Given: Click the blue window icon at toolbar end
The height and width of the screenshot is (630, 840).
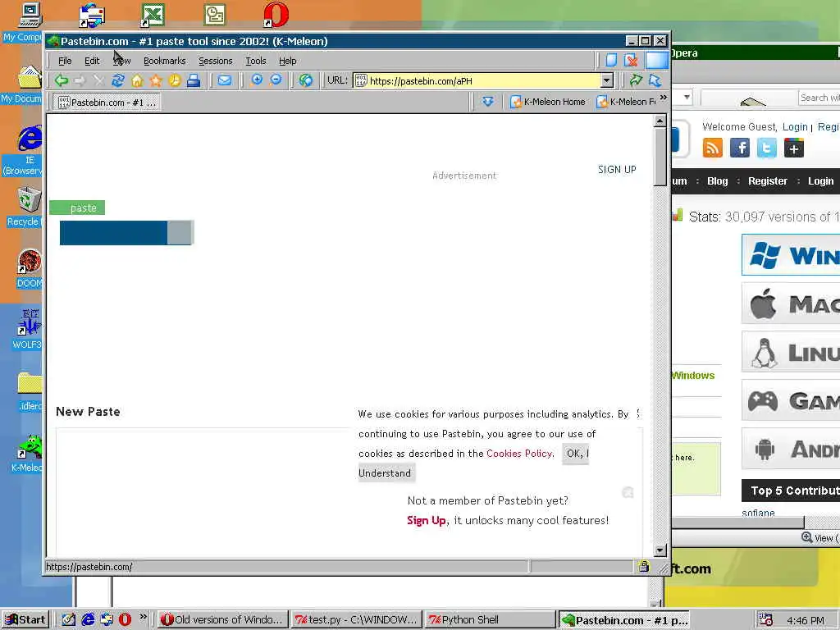Looking at the screenshot, I should (657, 61).
